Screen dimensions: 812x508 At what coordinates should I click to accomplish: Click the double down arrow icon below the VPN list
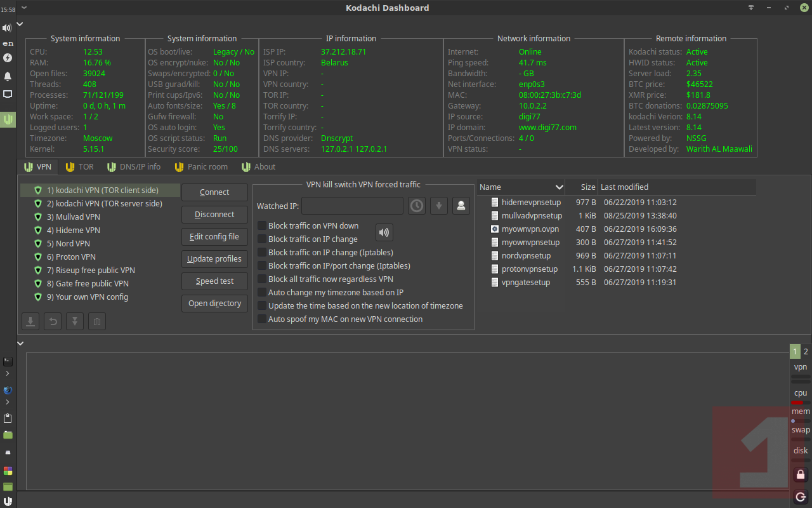click(x=75, y=321)
